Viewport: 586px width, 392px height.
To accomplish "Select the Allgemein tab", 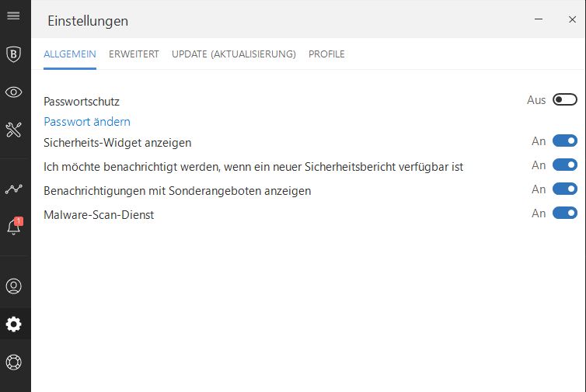I will click(x=70, y=54).
